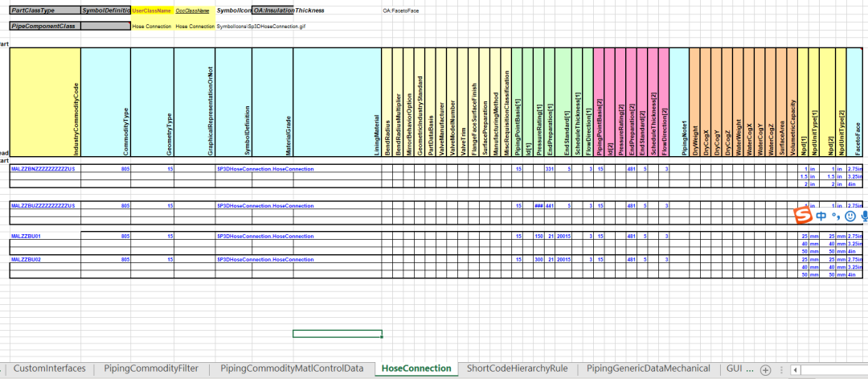Open the PipingCommodityMatlControlData sheet tab
The height and width of the screenshot is (379, 868).
tap(292, 369)
